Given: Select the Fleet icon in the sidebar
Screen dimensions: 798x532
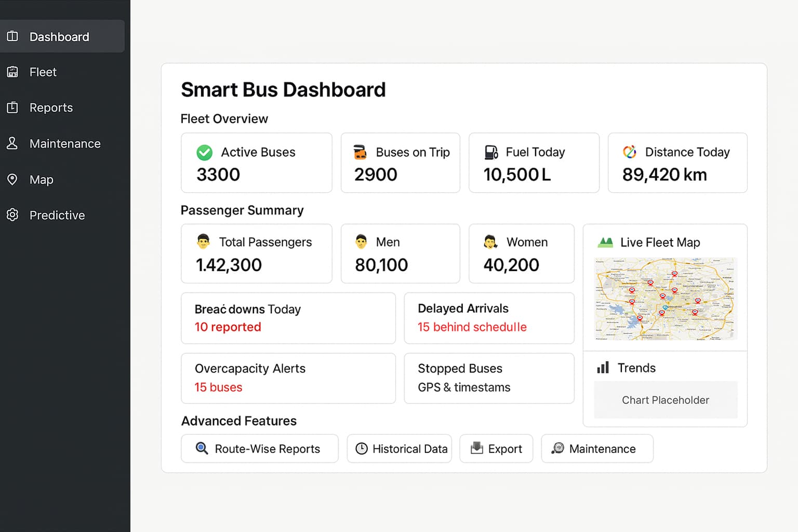Looking at the screenshot, I should (x=12, y=72).
